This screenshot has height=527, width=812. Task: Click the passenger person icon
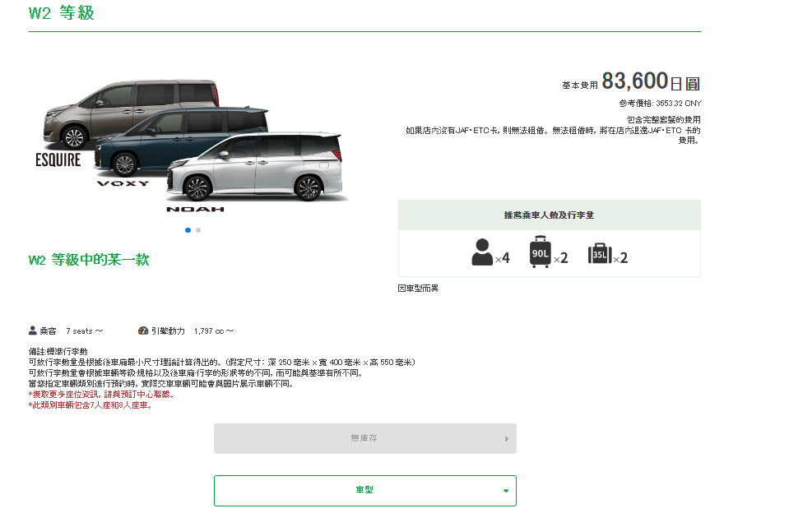482,252
